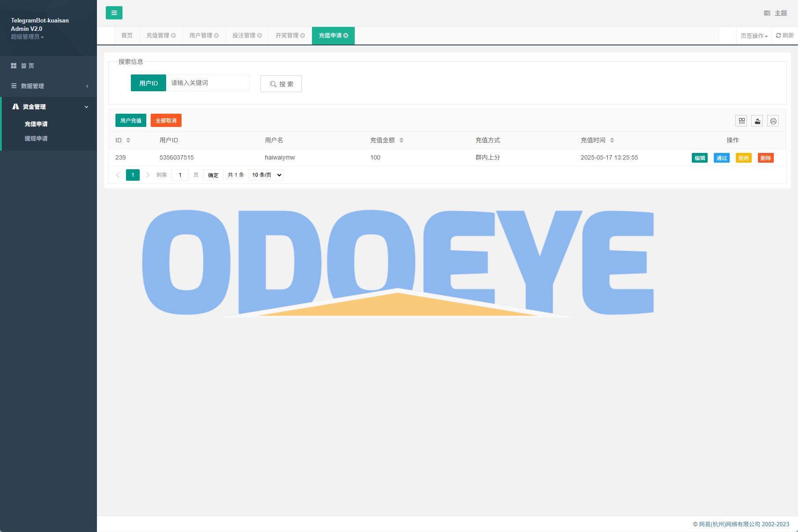Click the 用户ID search label
798x532 pixels.
pyautogui.click(x=148, y=83)
